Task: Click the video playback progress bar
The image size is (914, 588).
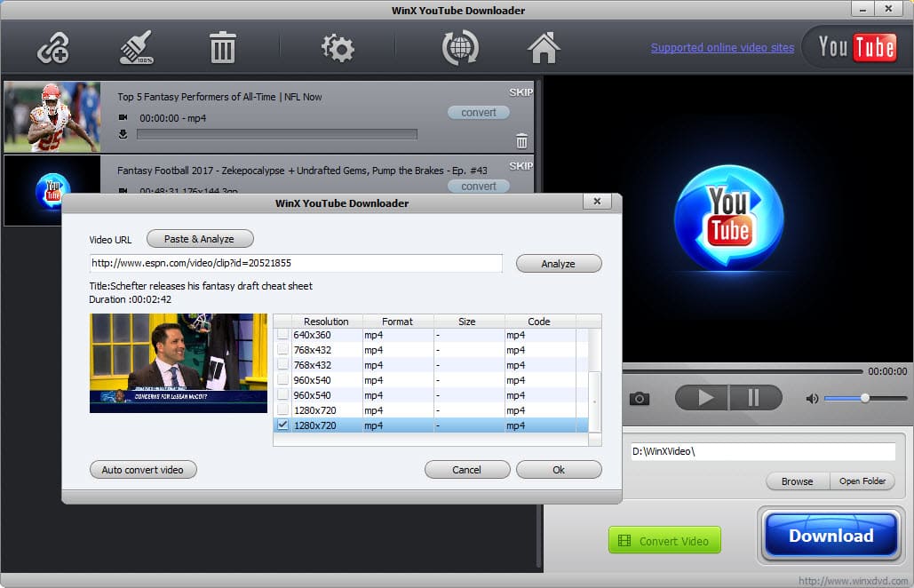Action: 743,371
